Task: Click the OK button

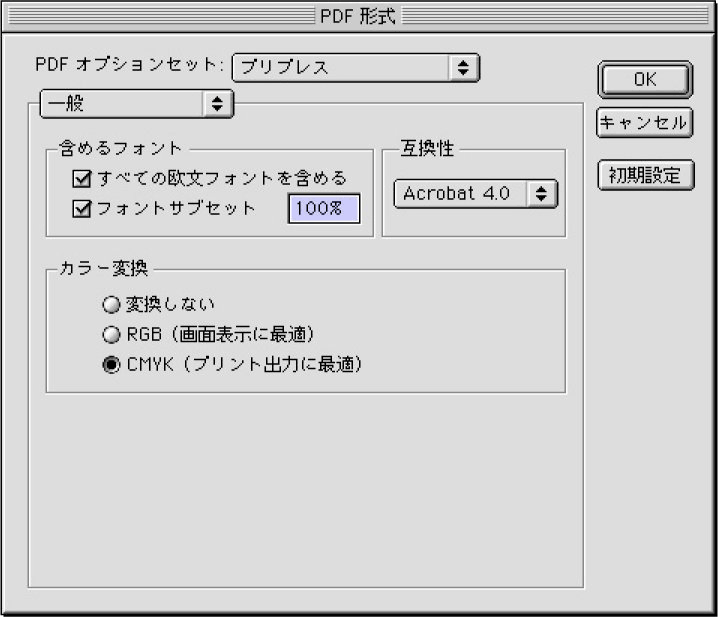Action: (645, 79)
